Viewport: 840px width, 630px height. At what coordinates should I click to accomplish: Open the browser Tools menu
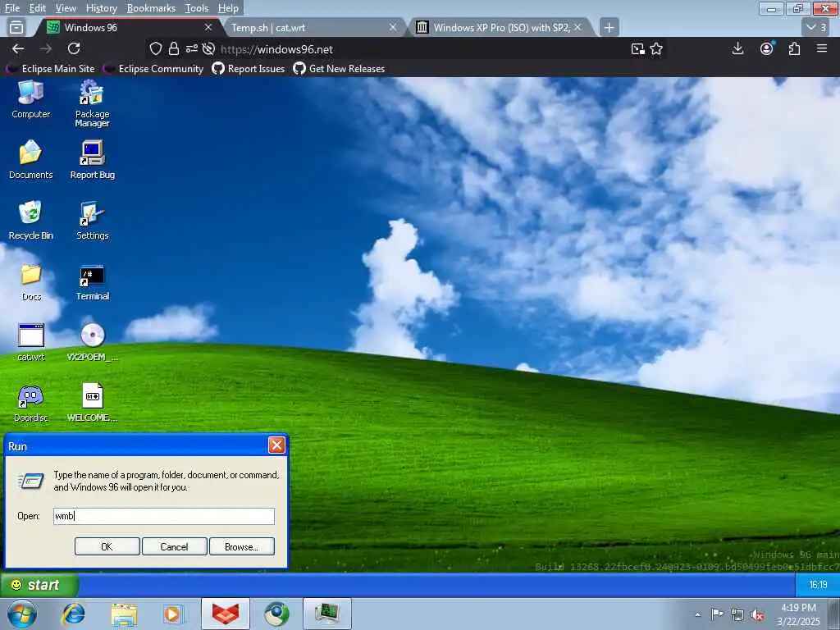(x=197, y=8)
